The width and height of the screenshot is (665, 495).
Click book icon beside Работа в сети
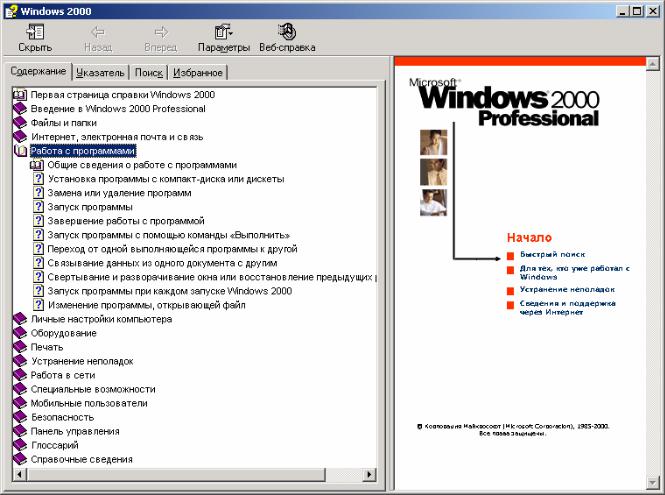(x=20, y=375)
